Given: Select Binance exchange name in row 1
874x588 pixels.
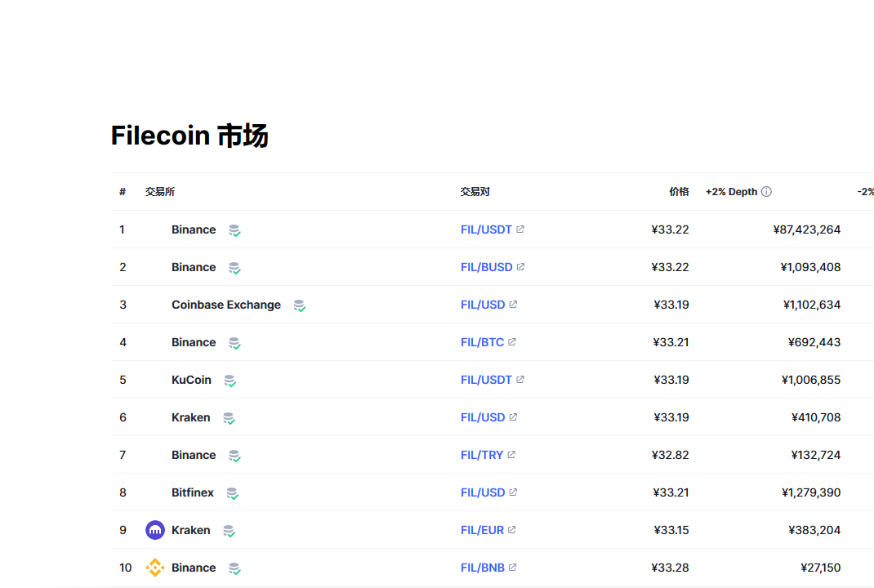Looking at the screenshot, I should point(194,229).
